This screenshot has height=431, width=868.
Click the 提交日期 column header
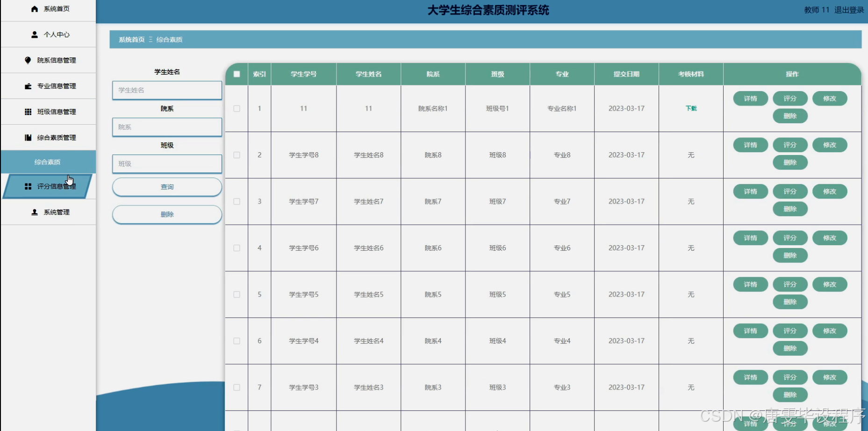pos(626,74)
